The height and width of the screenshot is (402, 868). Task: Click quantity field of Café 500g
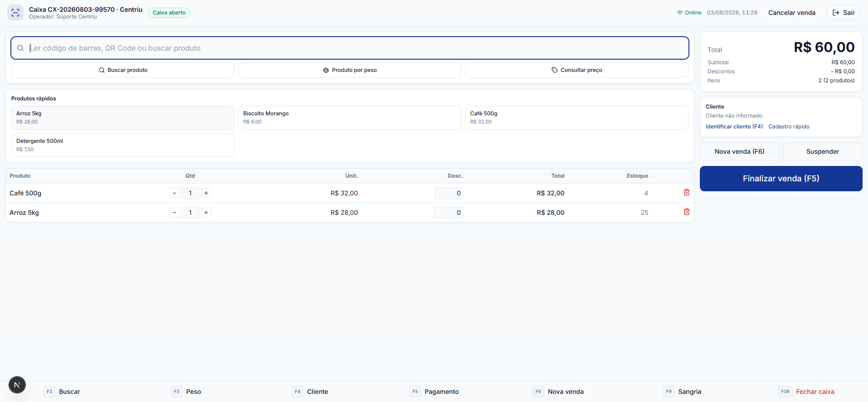click(190, 193)
